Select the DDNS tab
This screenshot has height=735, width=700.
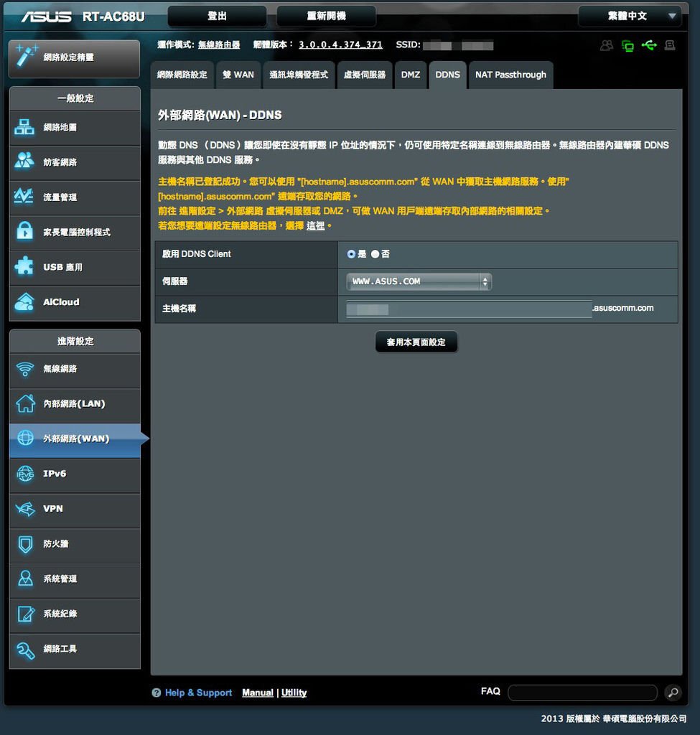(x=447, y=75)
